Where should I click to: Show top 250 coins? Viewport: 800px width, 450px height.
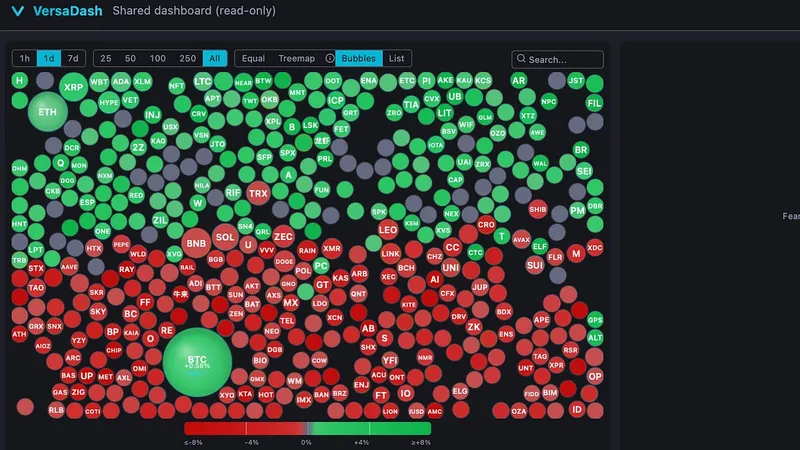pos(187,58)
